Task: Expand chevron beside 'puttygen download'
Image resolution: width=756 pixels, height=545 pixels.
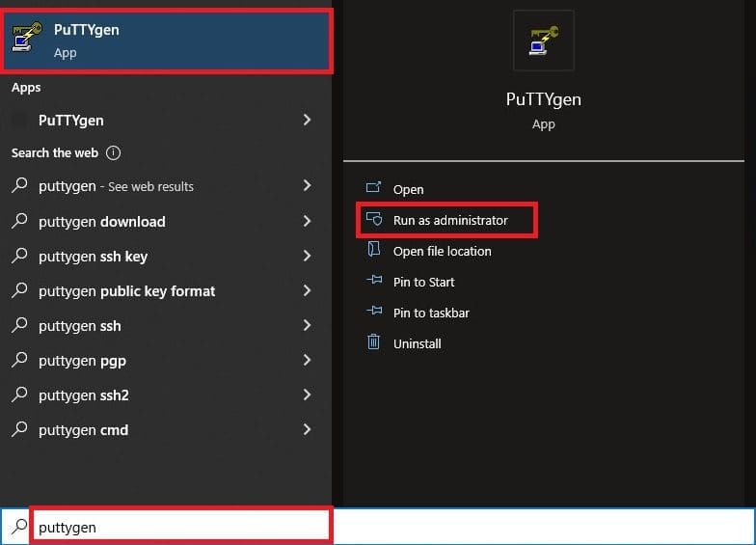Action: tap(307, 221)
